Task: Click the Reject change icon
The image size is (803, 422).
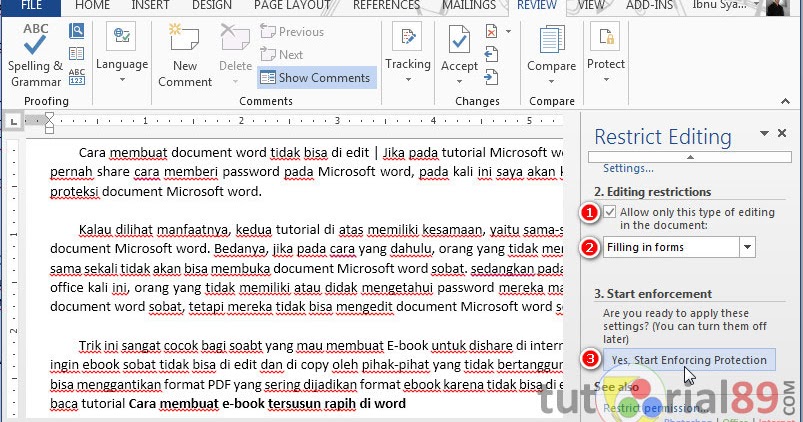Action: [492, 32]
